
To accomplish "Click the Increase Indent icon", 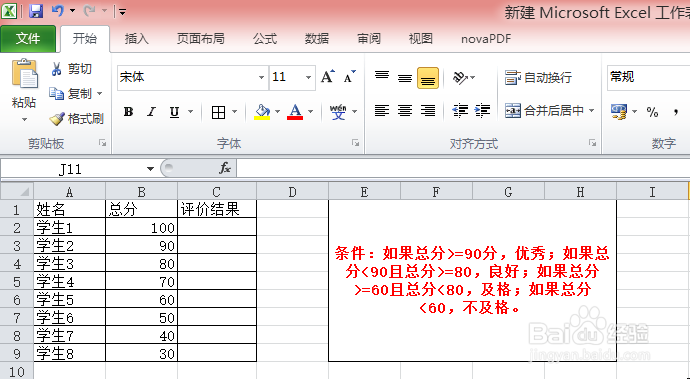I will pyautogui.click(x=483, y=110).
